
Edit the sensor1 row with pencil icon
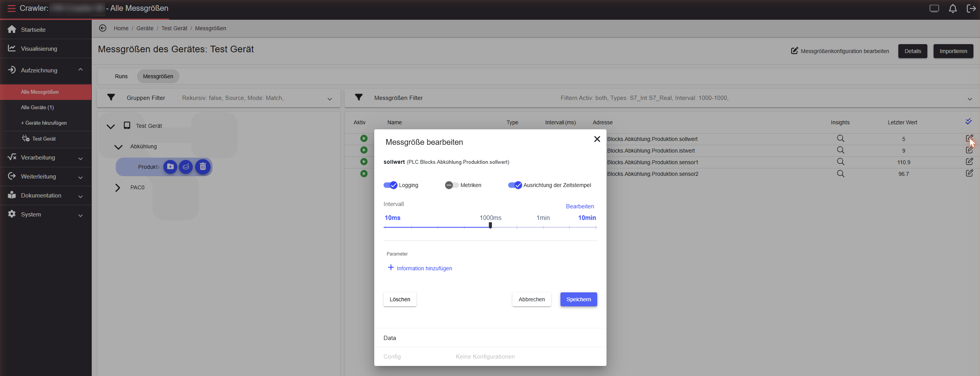point(969,161)
